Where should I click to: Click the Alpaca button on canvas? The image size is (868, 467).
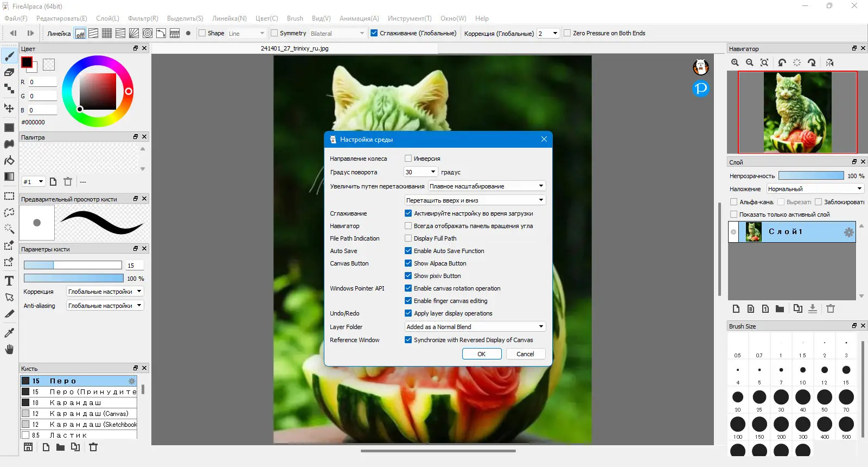(x=701, y=67)
